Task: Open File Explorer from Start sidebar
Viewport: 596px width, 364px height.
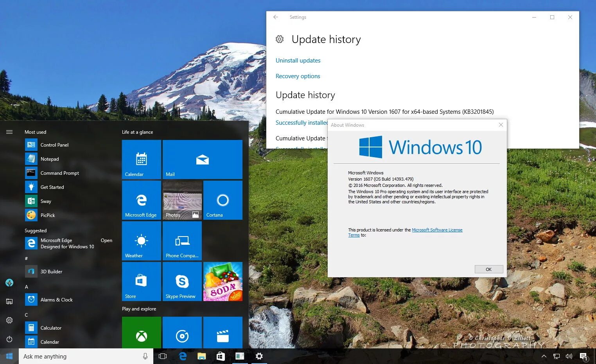Action: 9,301
